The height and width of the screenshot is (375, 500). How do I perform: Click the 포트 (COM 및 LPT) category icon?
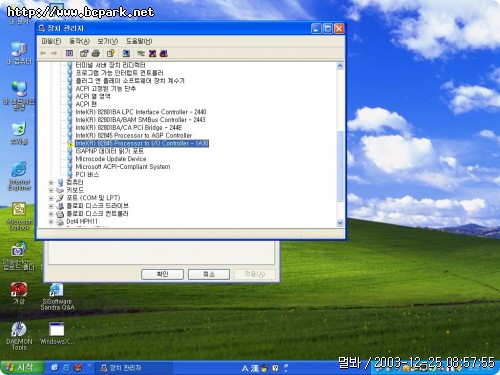60,198
